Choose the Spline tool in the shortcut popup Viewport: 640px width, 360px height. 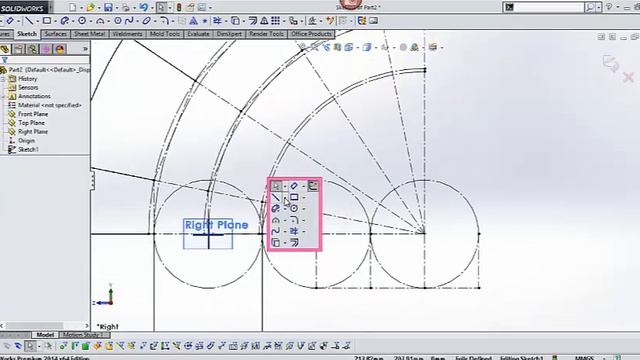[x=276, y=231]
